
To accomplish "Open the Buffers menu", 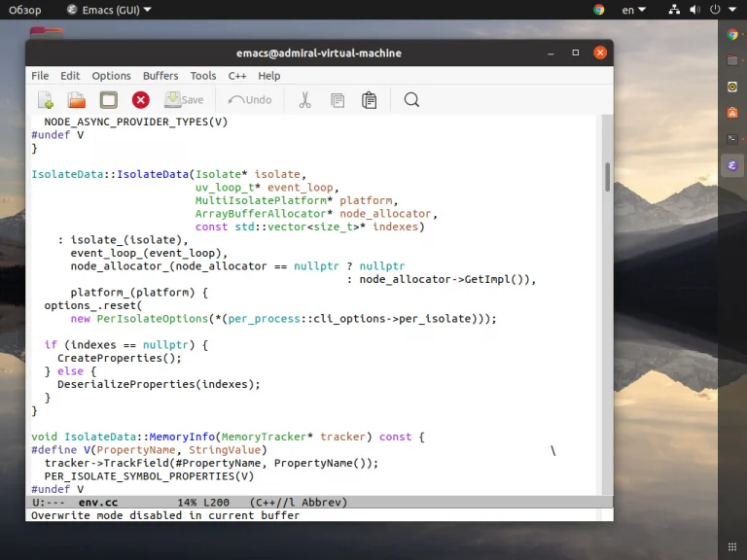I will [x=160, y=76].
